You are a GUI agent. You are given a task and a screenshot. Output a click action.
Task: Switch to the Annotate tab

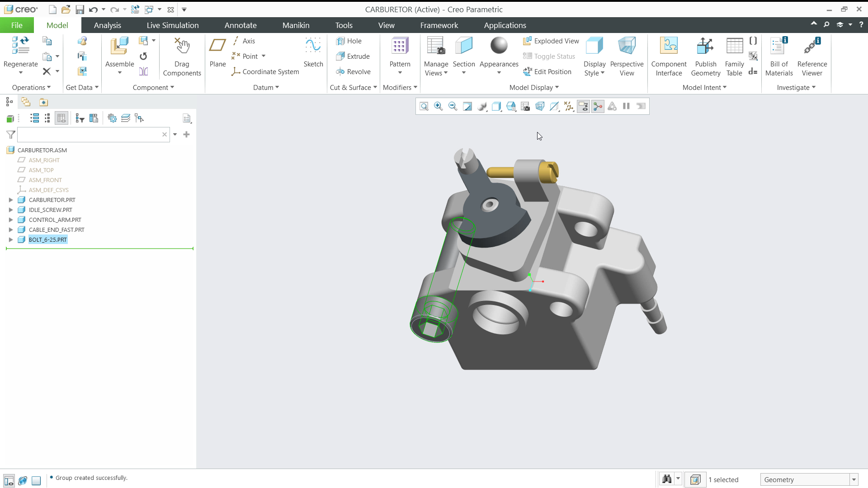(x=241, y=25)
